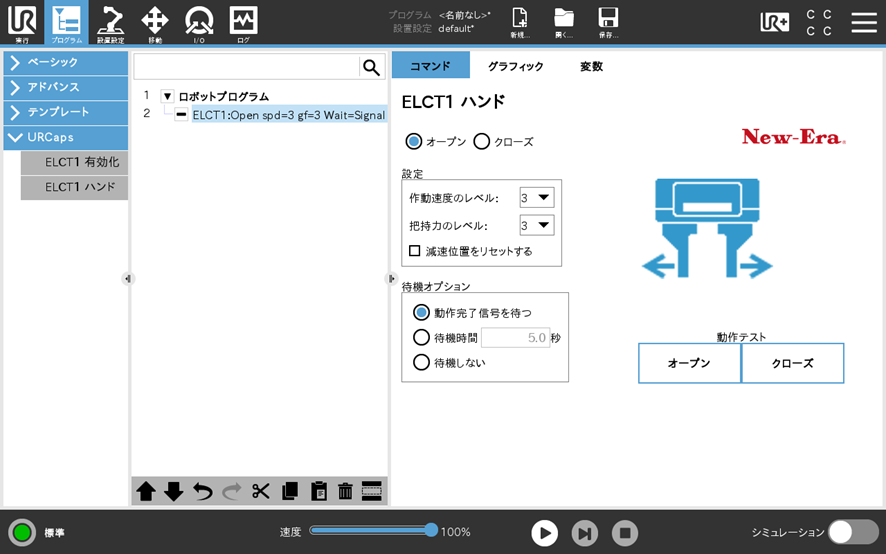Delete node with trash icon

345,491
